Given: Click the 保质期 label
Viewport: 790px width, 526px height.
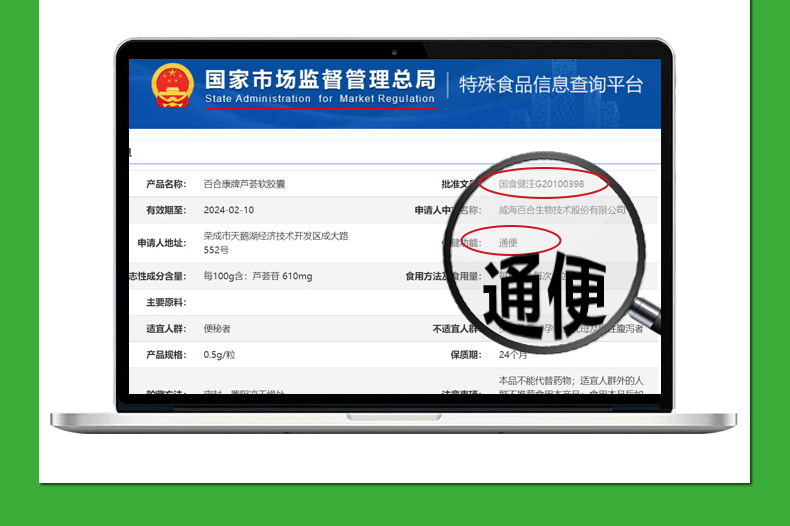Looking at the screenshot, I should pos(466,355).
